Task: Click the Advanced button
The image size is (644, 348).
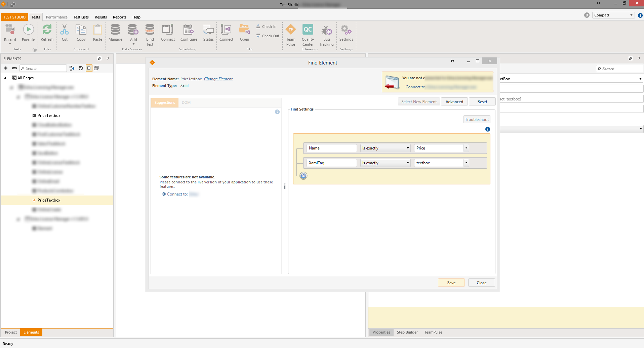Action: 454,102
